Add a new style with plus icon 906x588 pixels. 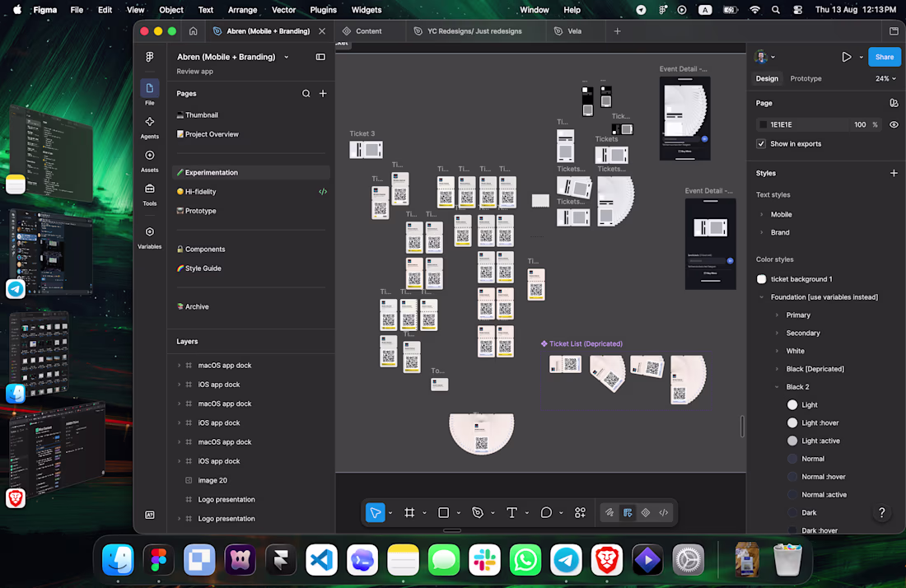click(x=894, y=173)
